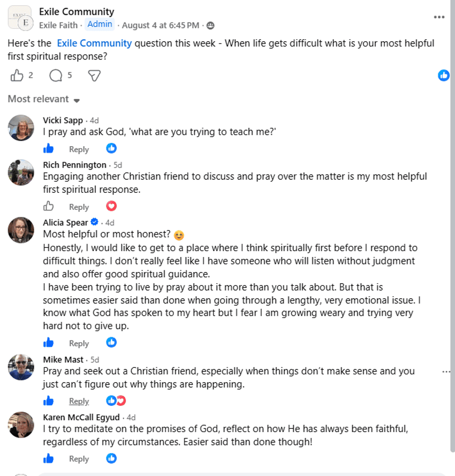Like the main Exile Community post
Screen dimensions: 455x476
(x=17, y=75)
